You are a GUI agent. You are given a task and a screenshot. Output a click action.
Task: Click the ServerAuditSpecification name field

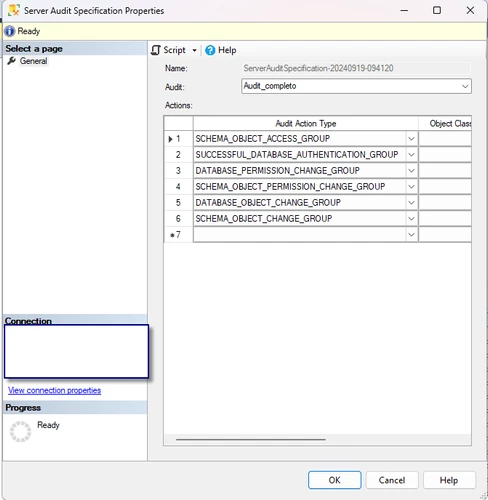click(356, 68)
